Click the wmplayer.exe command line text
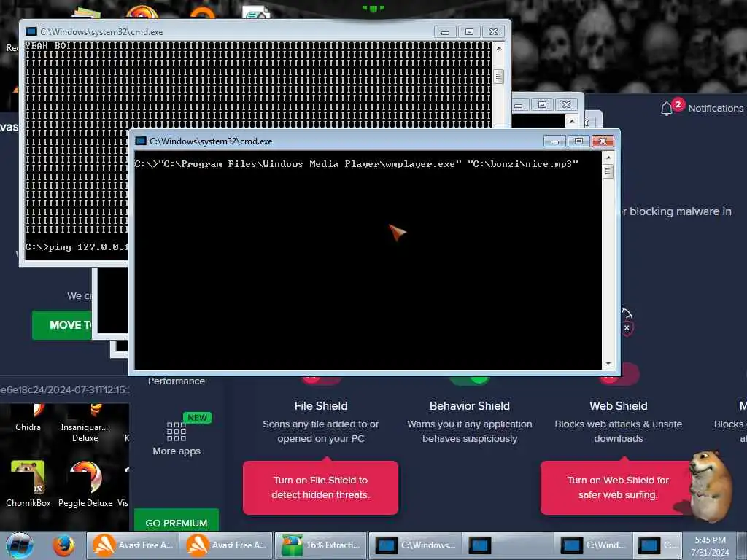747x560 pixels. coord(356,164)
